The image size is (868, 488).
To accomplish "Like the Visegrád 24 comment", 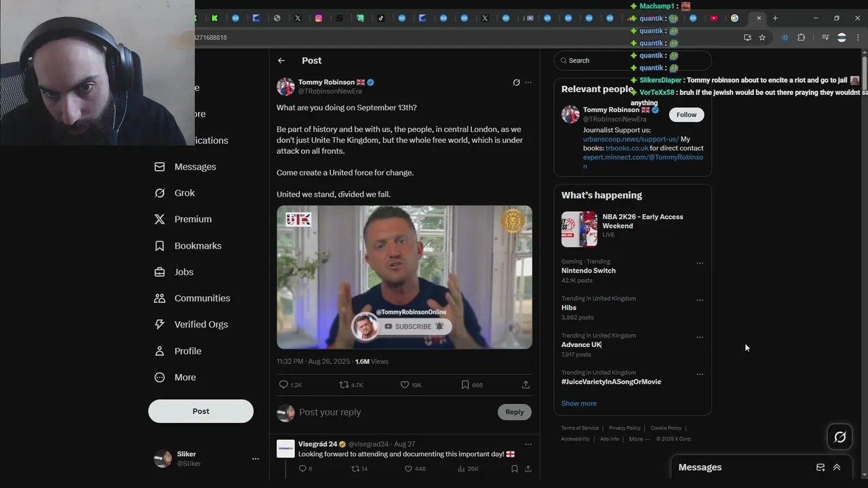I will click(408, 468).
